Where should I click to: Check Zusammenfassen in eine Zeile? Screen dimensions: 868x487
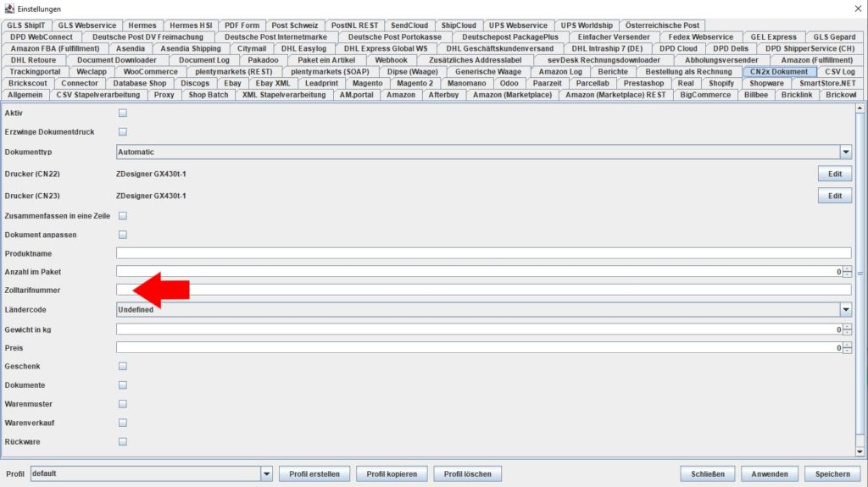click(123, 216)
